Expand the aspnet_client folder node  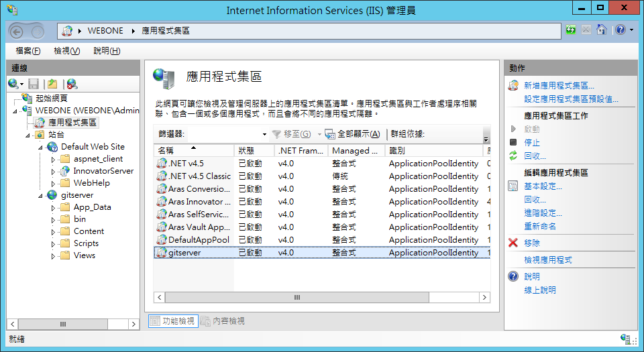53,159
